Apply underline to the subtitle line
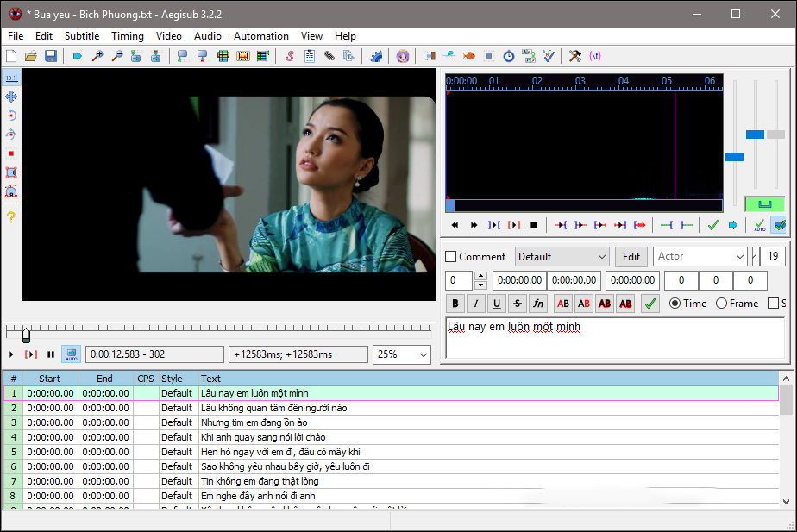The height and width of the screenshot is (532, 797). 496,303
